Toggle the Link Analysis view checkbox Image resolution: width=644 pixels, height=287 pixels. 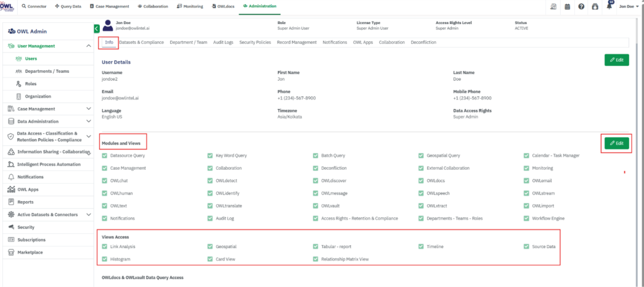pos(105,247)
